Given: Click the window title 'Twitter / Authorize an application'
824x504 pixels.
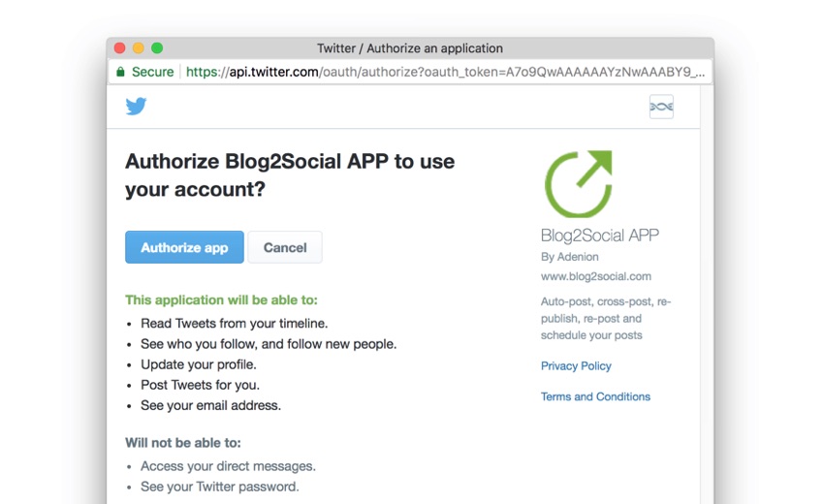Looking at the screenshot, I should click(410, 47).
